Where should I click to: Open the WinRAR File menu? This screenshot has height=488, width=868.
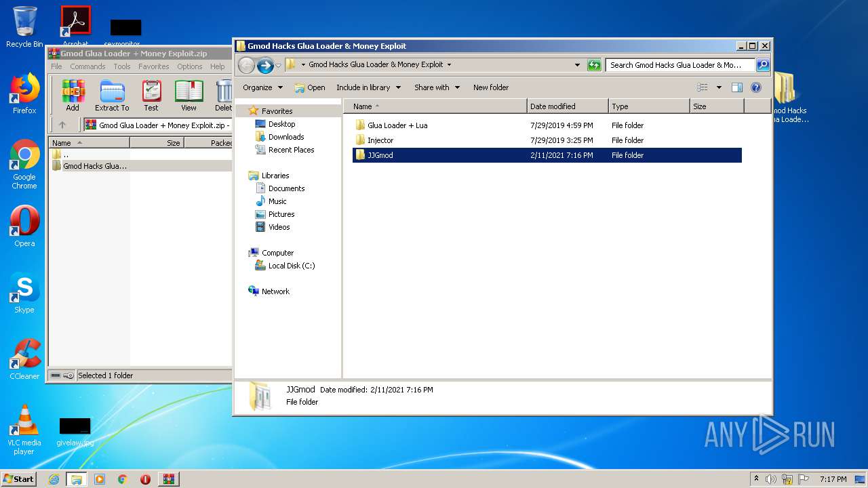coord(56,66)
